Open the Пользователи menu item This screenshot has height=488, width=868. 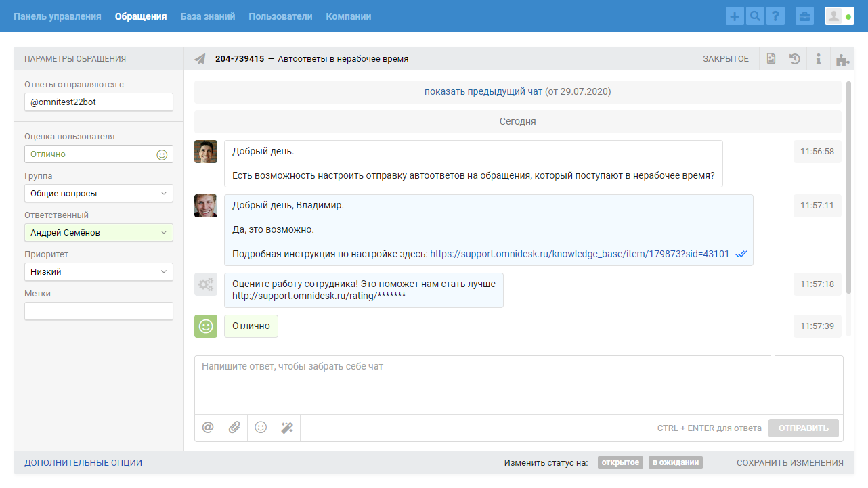click(x=280, y=16)
